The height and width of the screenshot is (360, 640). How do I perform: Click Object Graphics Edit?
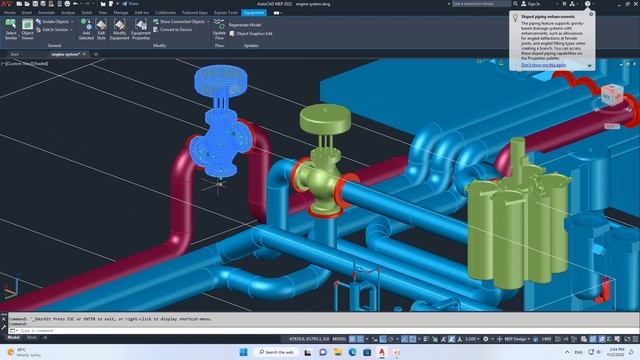coord(251,34)
